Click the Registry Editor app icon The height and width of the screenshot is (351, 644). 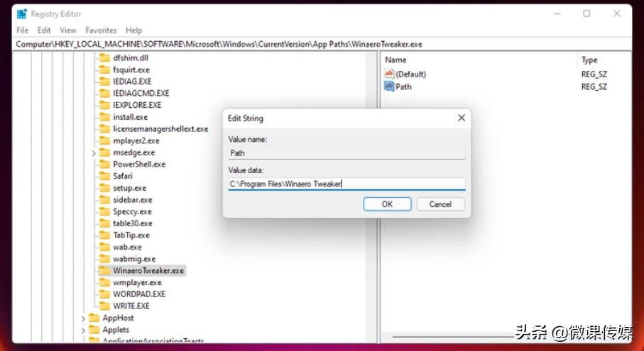point(22,13)
